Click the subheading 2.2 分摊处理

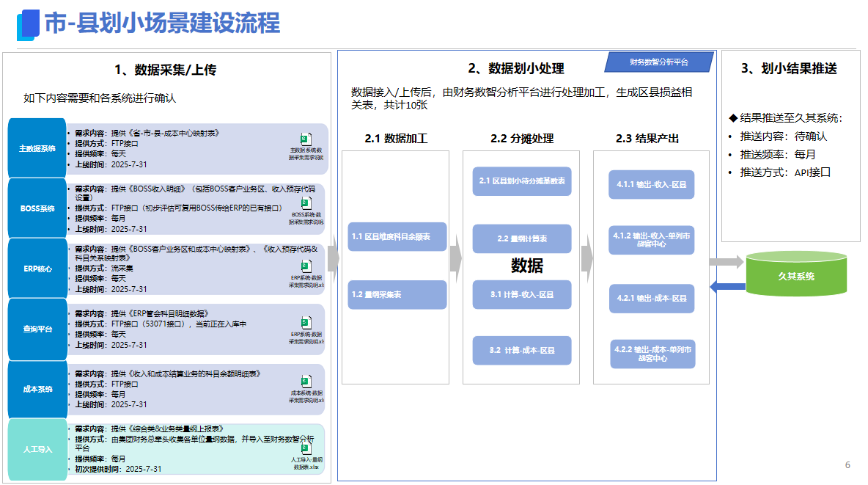pyautogui.click(x=522, y=139)
